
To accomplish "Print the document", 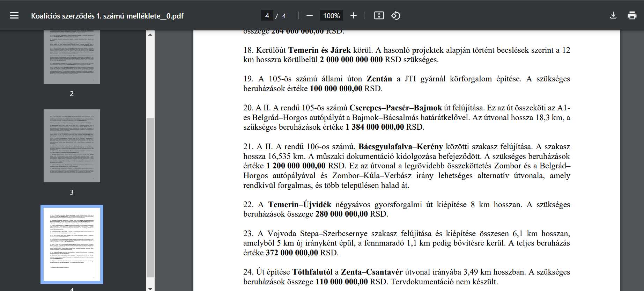I will pyautogui.click(x=632, y=16).
